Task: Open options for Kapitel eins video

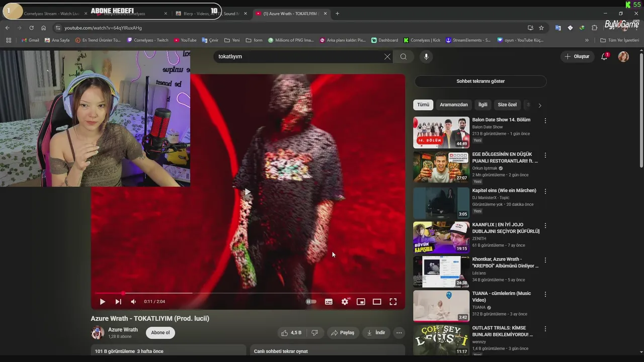Action: click(x=545, y=191)
